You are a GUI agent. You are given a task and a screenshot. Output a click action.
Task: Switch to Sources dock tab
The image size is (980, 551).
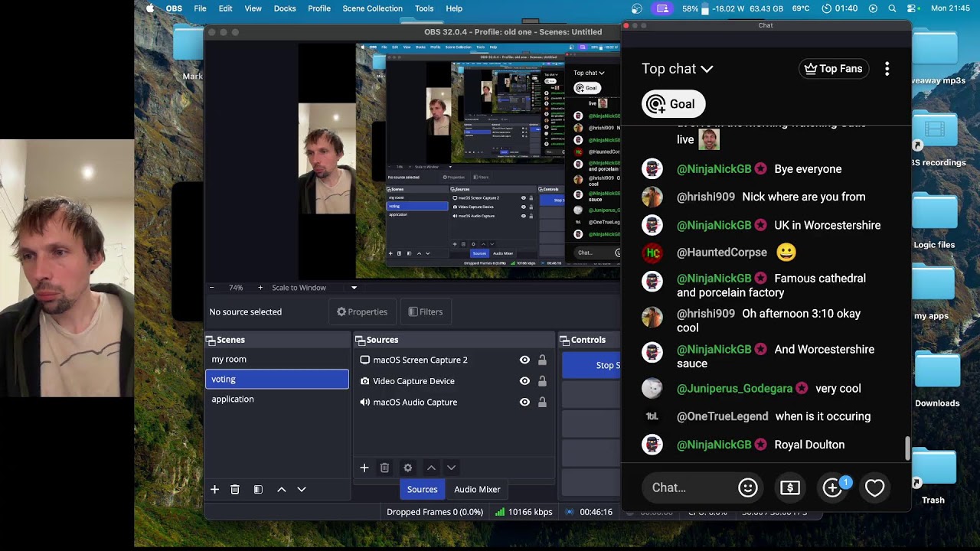tap(422, 489)
